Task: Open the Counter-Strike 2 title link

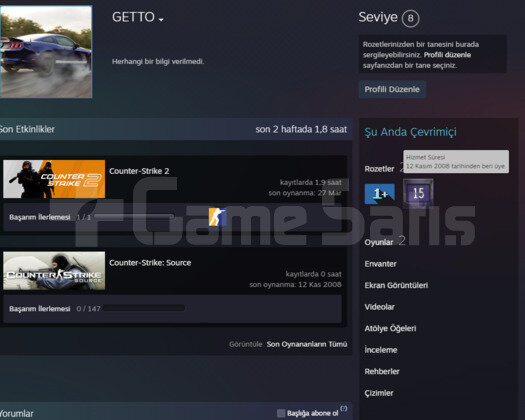Action: 139,171
